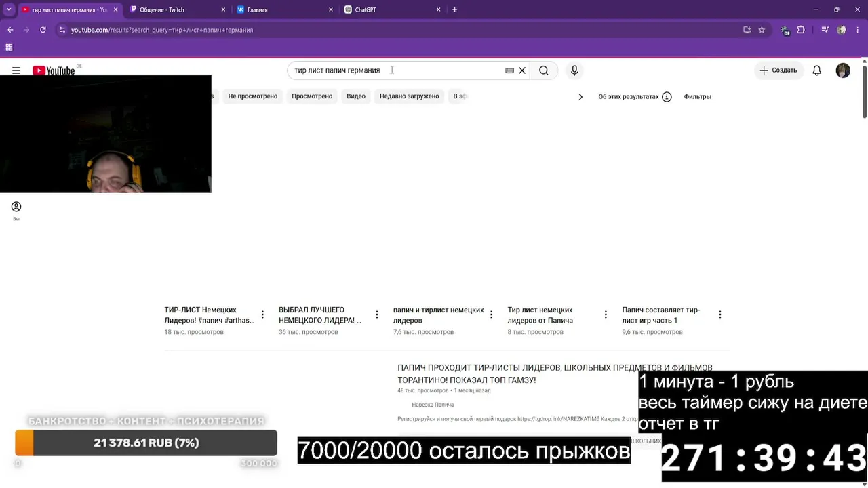Go forward in browser history
Image resolution: width=868 pixels, height=488 pixels.
click(x=26, y=30)
